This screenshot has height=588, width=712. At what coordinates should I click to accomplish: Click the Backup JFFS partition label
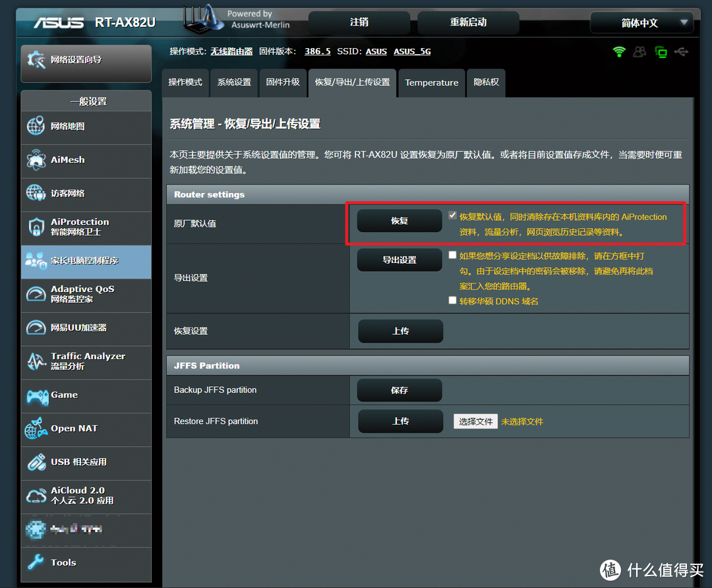[x=215, y=390]
